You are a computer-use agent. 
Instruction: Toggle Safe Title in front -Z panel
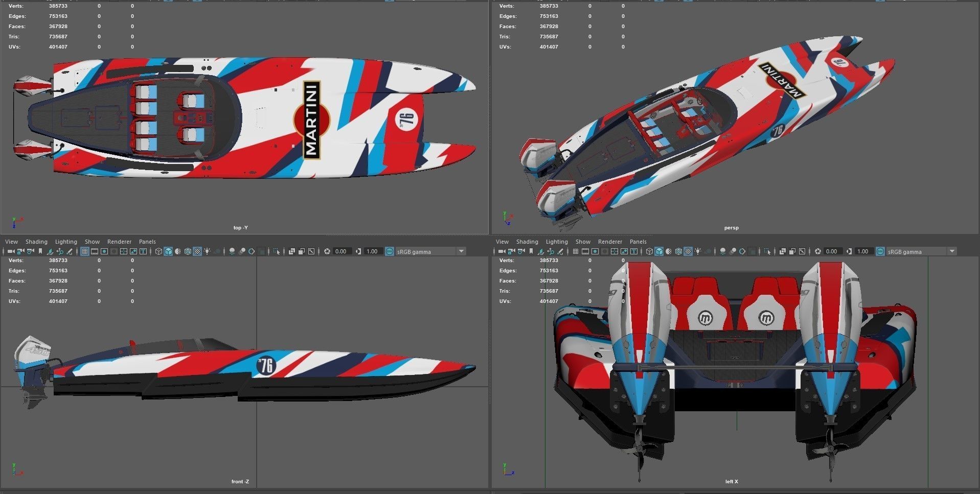(143, 251)
